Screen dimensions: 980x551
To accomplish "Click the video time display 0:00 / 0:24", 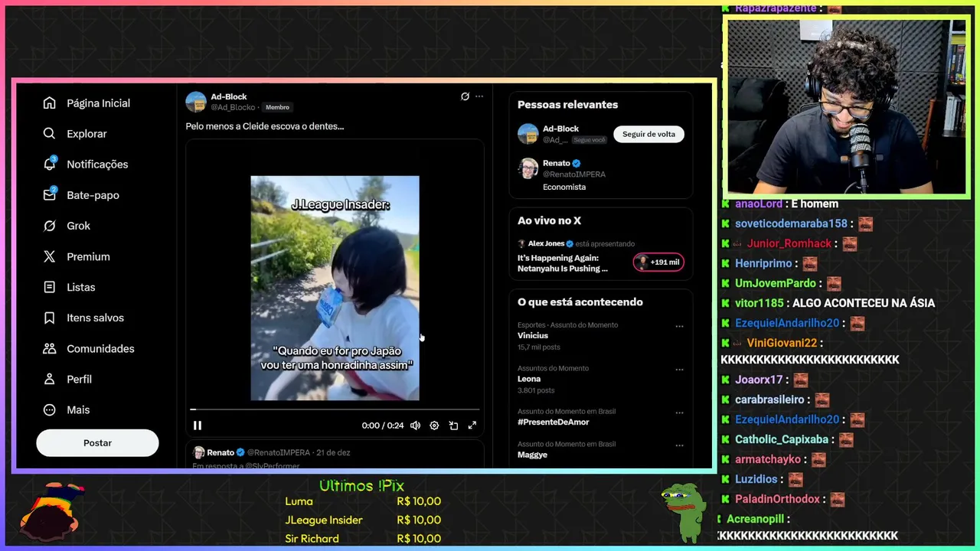I will 383,425.
